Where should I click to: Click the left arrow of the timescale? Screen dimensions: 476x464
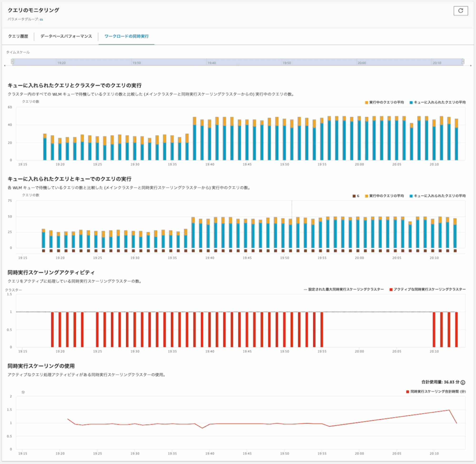click(x=5, y=65)
